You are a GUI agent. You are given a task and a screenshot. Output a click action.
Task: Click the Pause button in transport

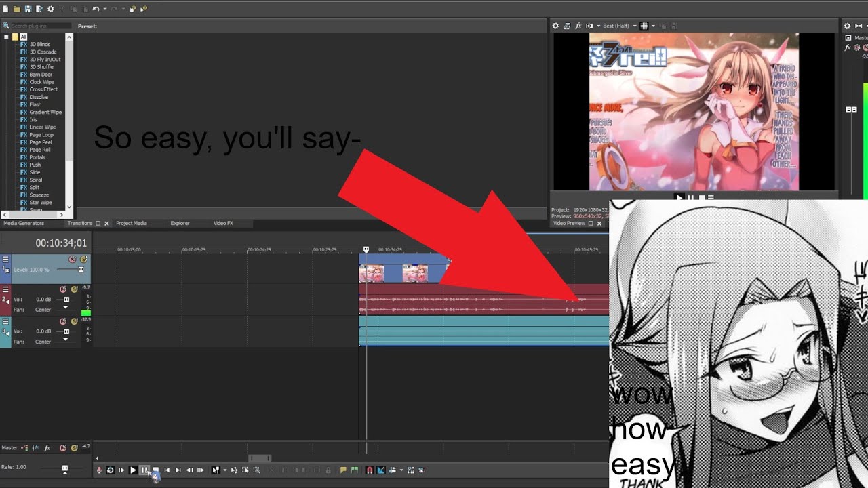[x=144, y=470]
